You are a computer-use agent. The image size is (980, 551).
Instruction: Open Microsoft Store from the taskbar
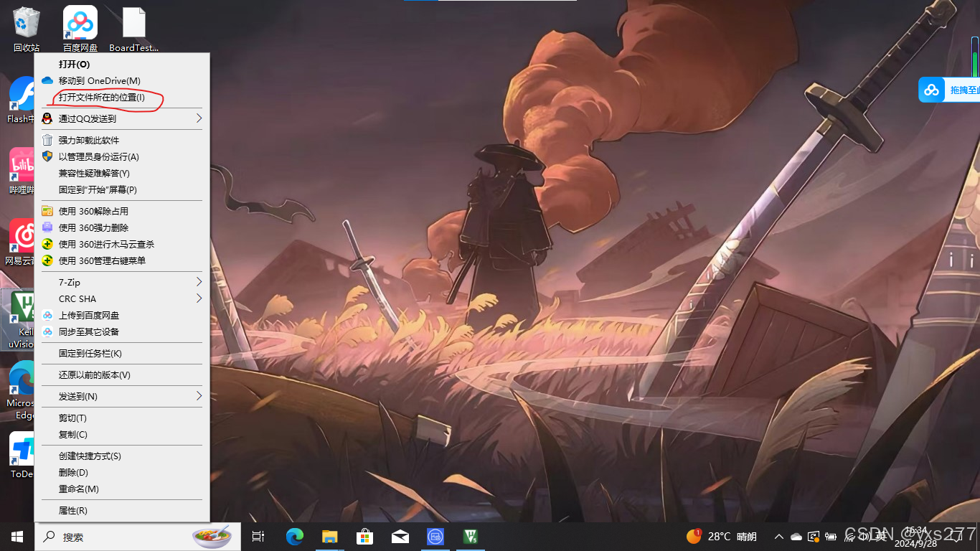click(365, 537)
